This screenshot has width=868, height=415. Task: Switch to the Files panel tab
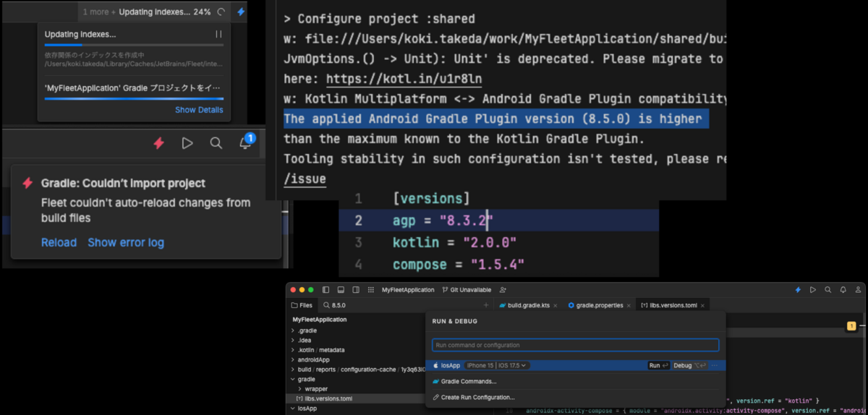(x=302, y=306)
